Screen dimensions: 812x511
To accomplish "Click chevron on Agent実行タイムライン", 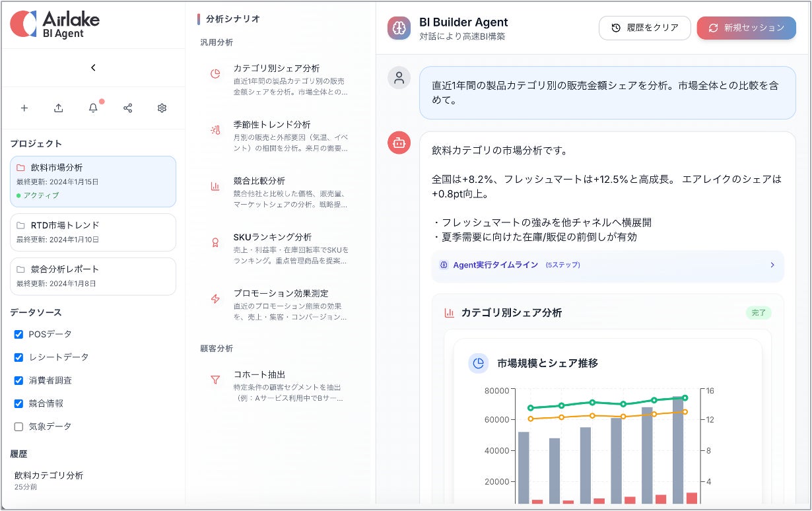I will (772, 265).
